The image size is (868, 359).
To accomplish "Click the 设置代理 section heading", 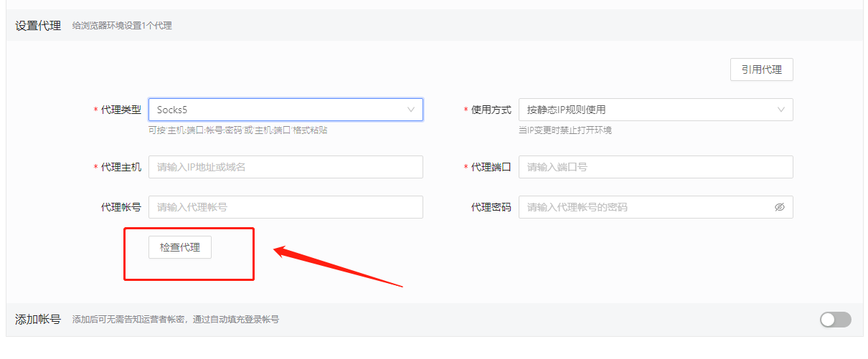I will point(38,26).
